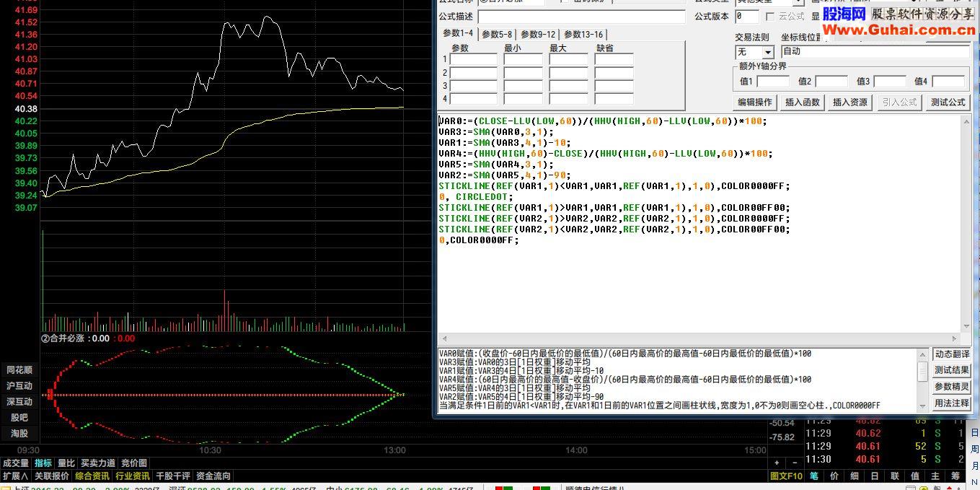The image size is (980, 490).
Task: Switch to the 成交量 panel tab
Action: 16,463
